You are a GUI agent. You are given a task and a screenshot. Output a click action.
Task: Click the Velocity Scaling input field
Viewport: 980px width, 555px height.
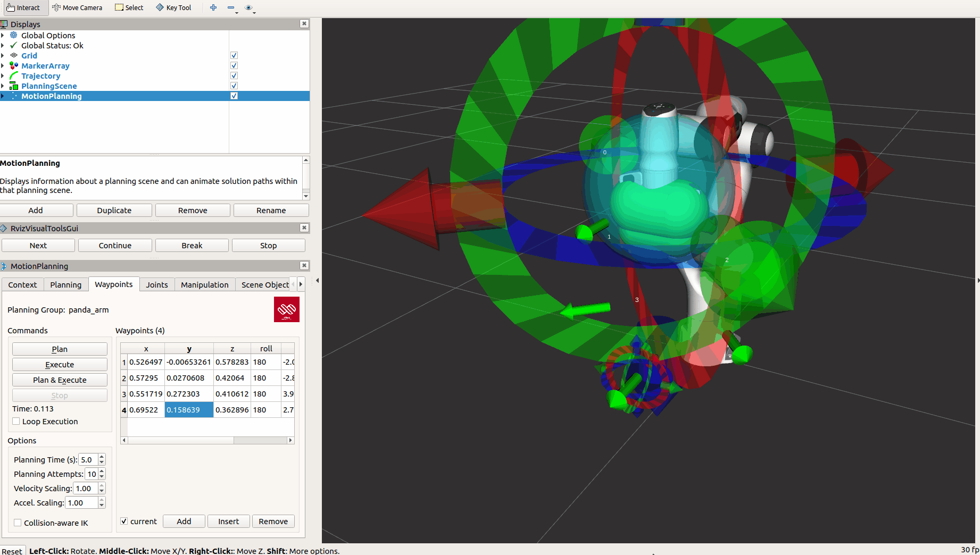[85, 488]
